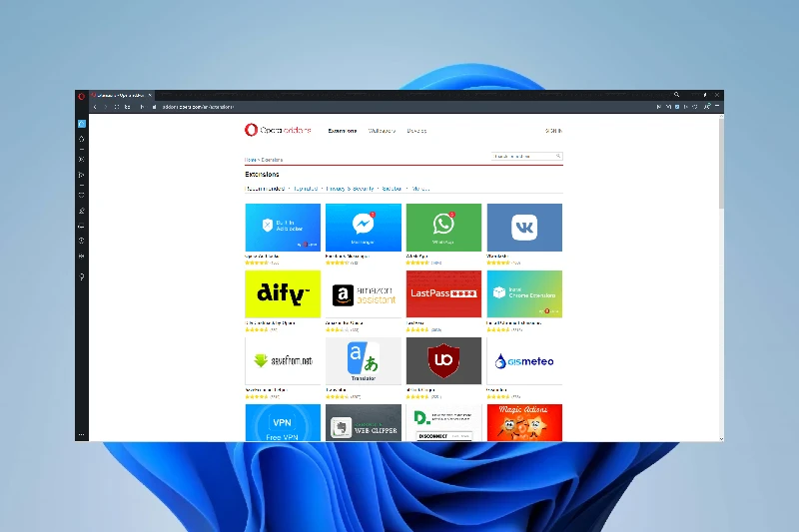Open the Amazon Assistant extension tile
The height and width of the screenshot is (532, 799).
(x=364, y=294)
